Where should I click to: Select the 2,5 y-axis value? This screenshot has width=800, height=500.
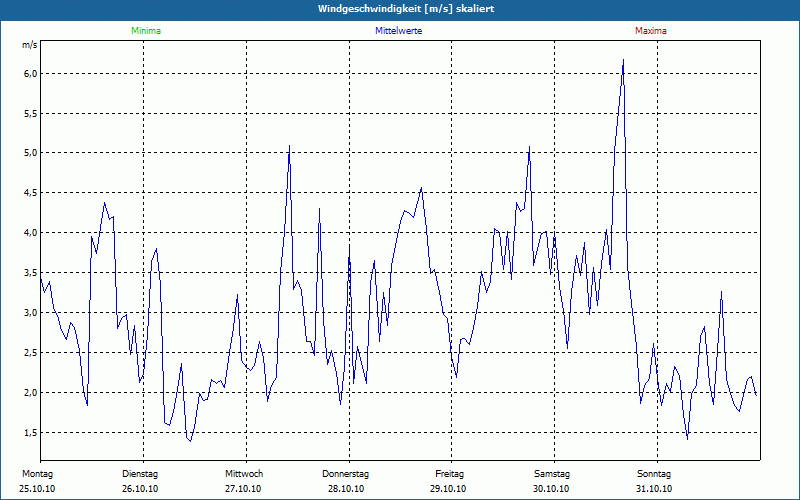pos(31,353)
